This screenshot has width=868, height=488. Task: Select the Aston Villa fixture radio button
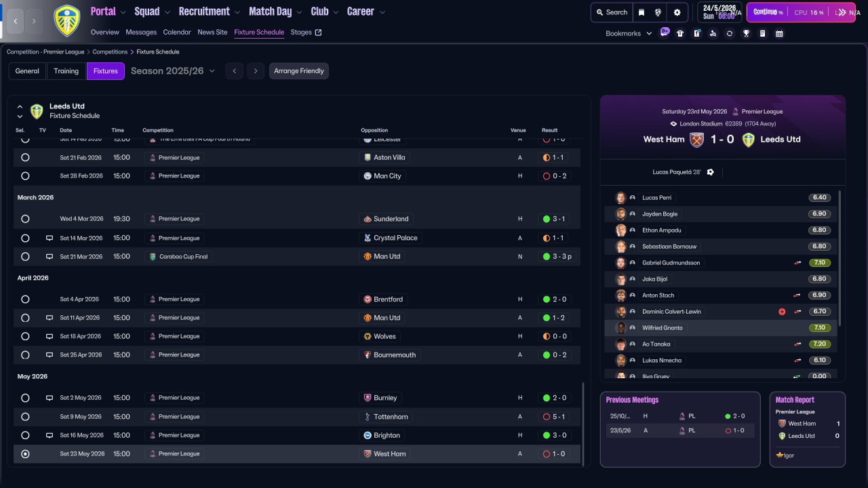(x=25, y=157)
